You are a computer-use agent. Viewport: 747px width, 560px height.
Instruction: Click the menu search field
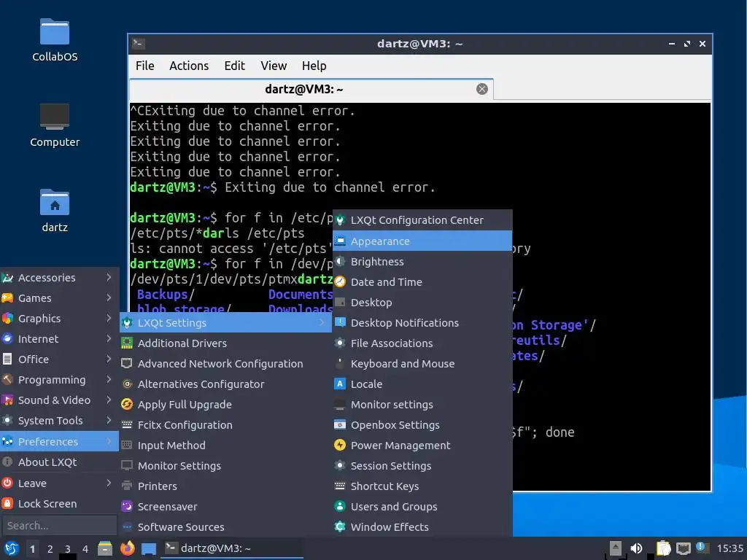(x=59, y=526)
